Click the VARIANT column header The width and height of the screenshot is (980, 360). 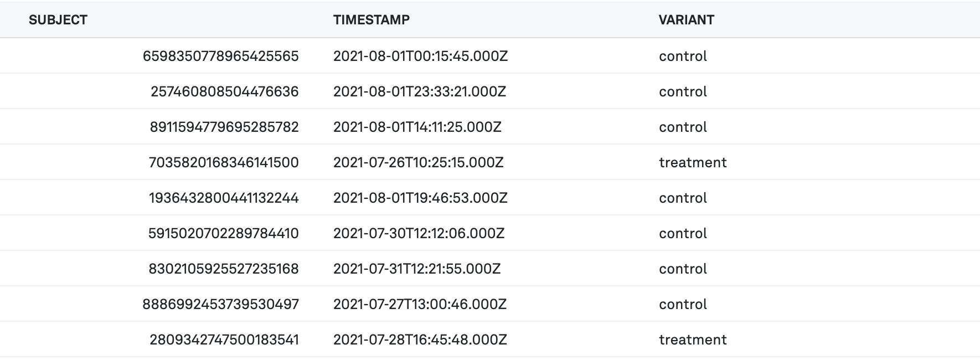click(x=686, y=20)
